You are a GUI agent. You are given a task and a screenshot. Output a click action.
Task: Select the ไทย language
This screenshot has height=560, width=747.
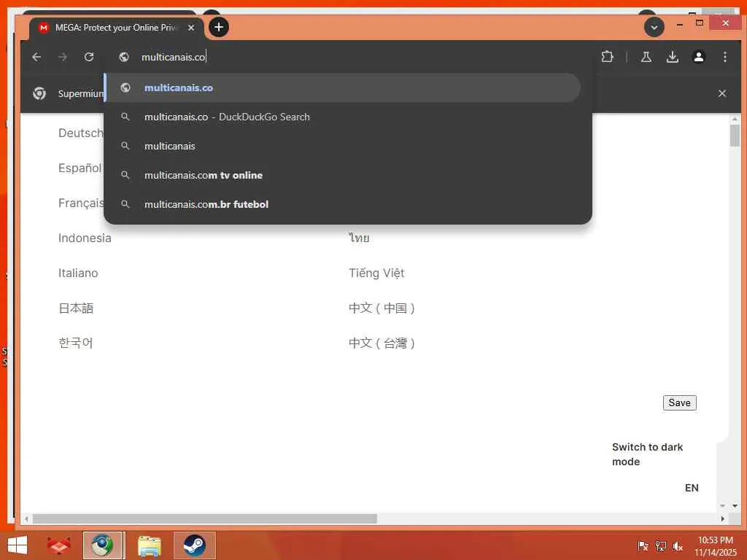(359, 238)
